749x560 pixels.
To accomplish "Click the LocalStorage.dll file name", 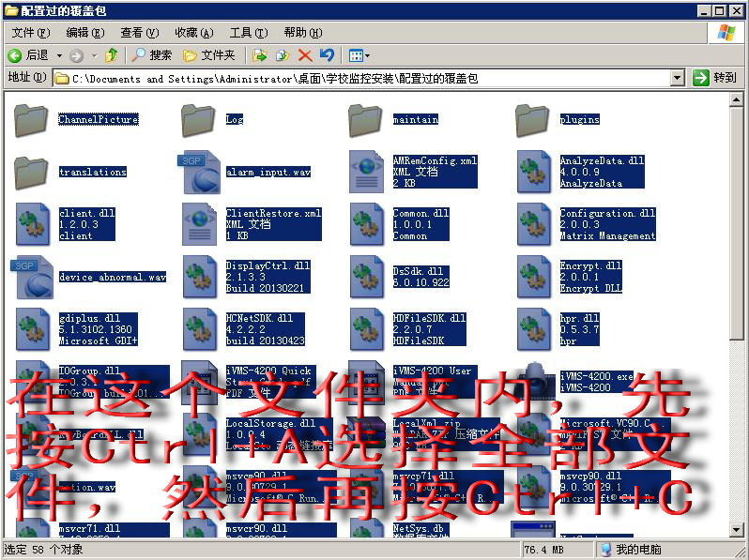I will pos(271,423).
